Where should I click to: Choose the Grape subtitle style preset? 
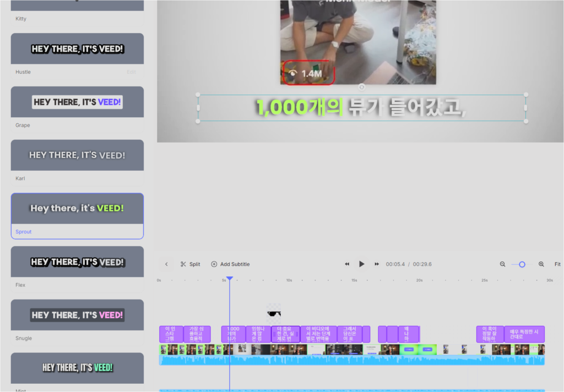coord(77,102)
